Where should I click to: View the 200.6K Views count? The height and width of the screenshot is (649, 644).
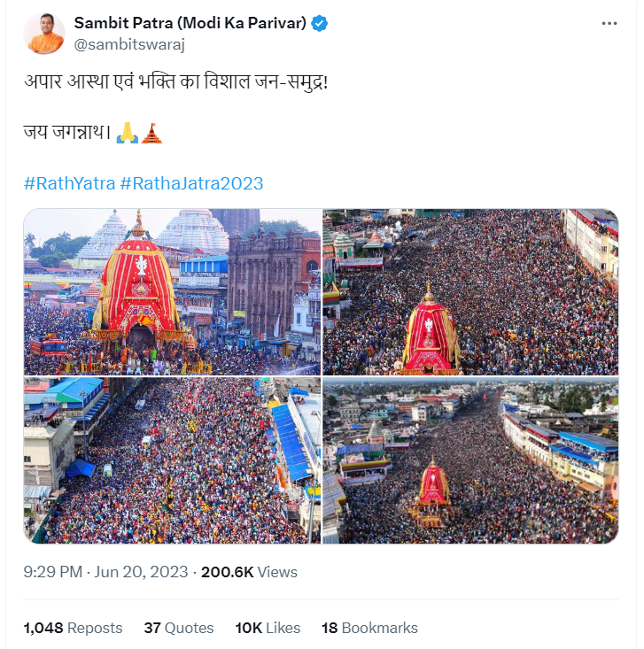pyautogui.click(x=249, y=572)
